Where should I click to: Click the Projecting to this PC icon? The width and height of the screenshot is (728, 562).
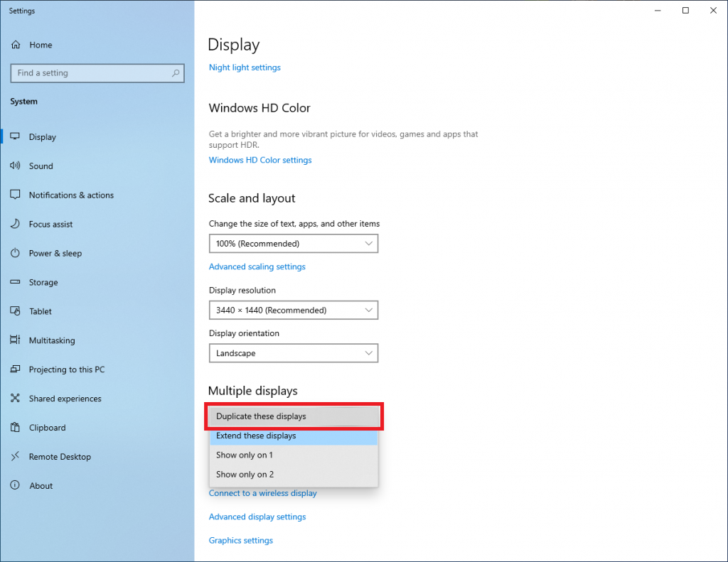[16, 369]
